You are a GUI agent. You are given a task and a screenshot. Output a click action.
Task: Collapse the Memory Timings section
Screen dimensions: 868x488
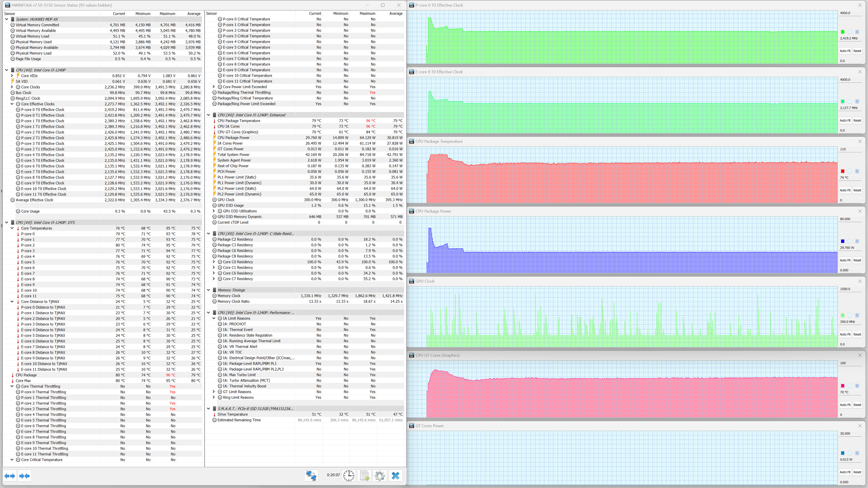(209, 290)
